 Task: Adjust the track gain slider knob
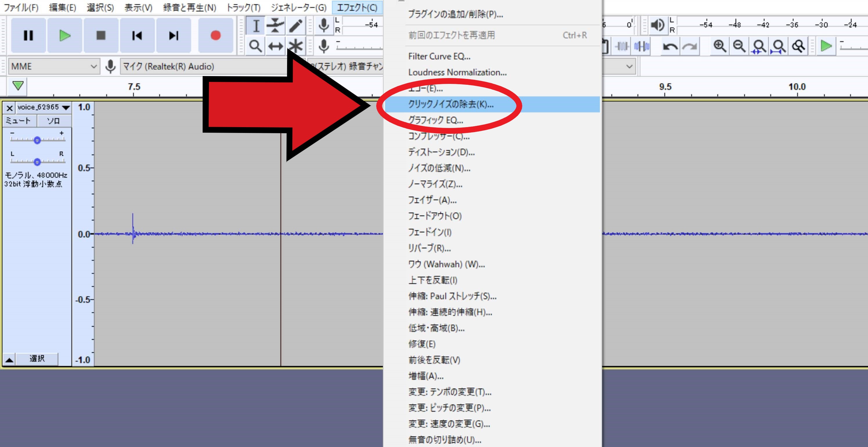click(37, 140)
